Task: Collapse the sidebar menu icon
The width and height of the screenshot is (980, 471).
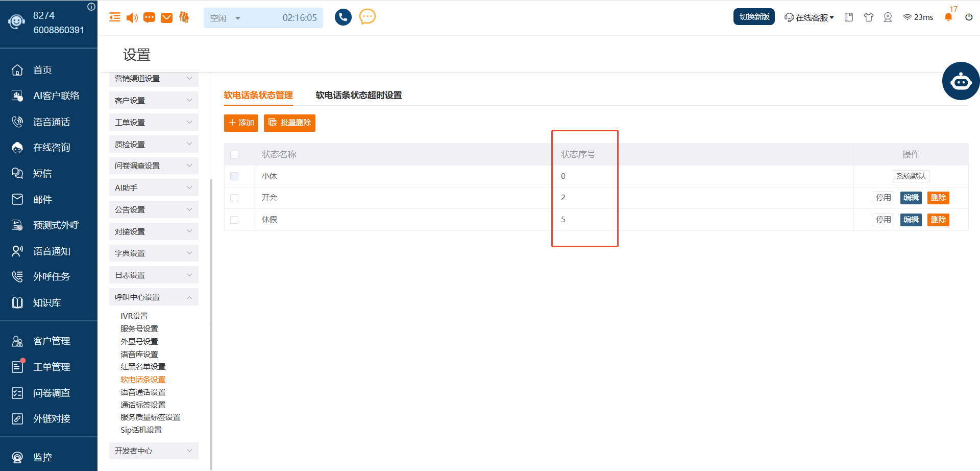Action: (115, 17)
